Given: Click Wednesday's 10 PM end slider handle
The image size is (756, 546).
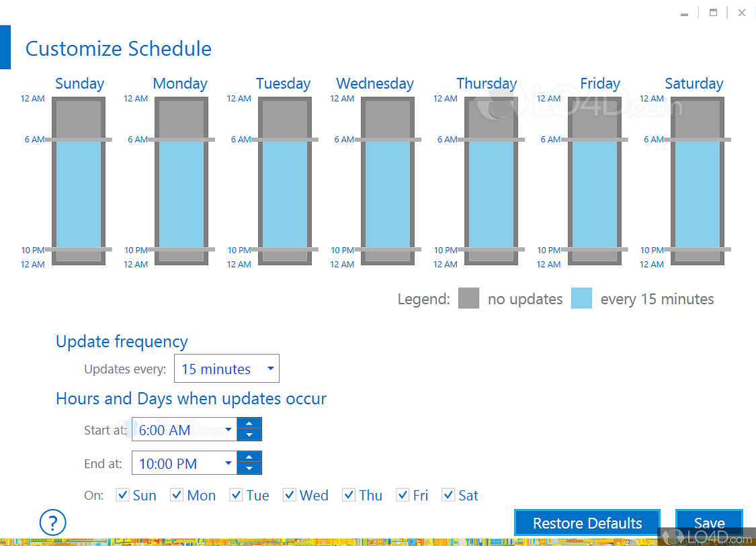Looking at the screenshot, I should [388, 250].
